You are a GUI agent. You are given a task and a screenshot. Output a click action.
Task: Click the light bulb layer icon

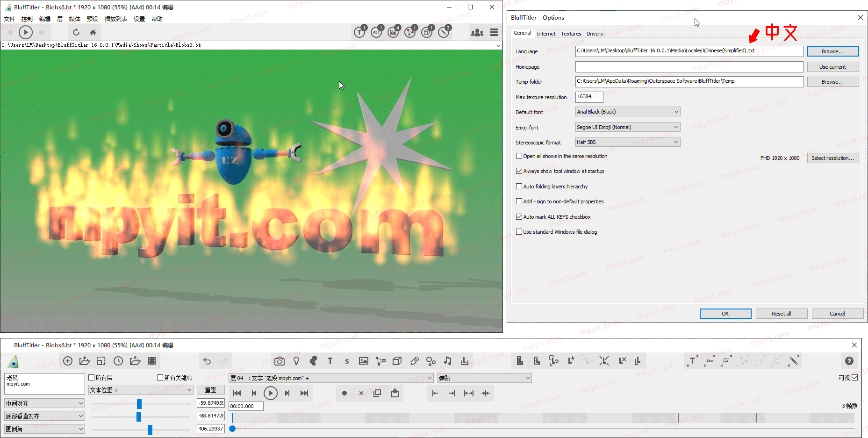click(x=296, y=361)
